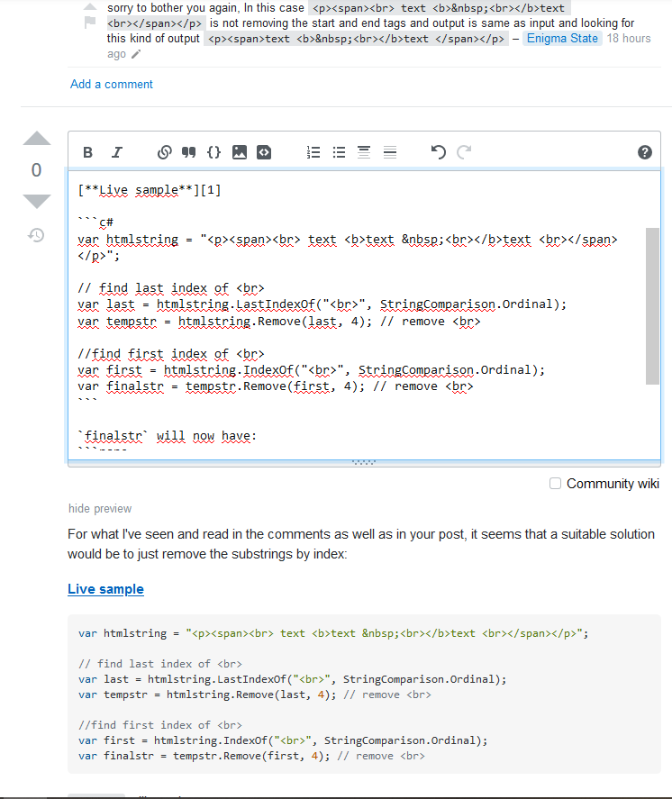Screen dimensions: 672x799
Task: Downvote this answer
Action: click(37, 201)
